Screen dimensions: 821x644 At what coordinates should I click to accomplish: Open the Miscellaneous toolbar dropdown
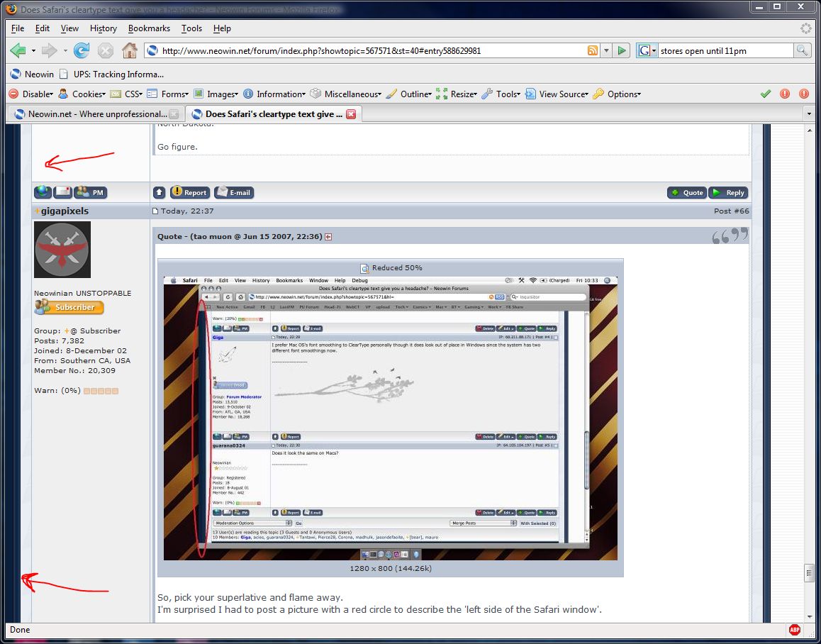click(346, 94)
